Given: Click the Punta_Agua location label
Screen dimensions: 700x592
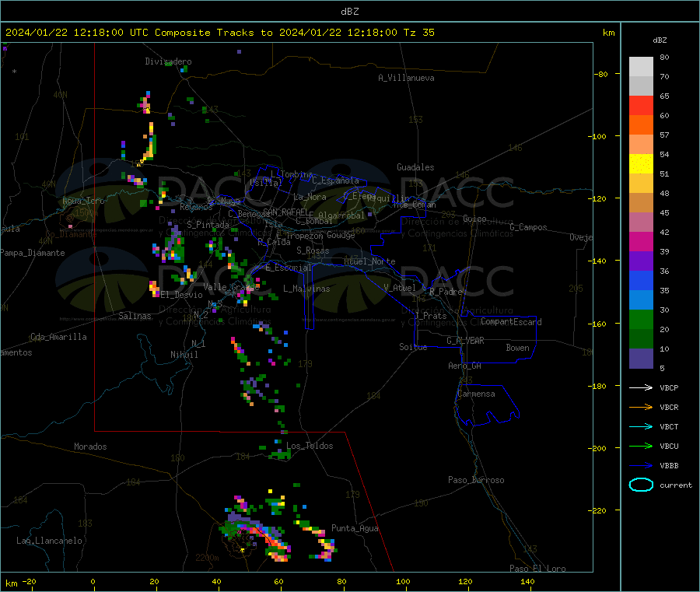Looking at the screenshot, I should pyautogui.click(x=355, y=528).
